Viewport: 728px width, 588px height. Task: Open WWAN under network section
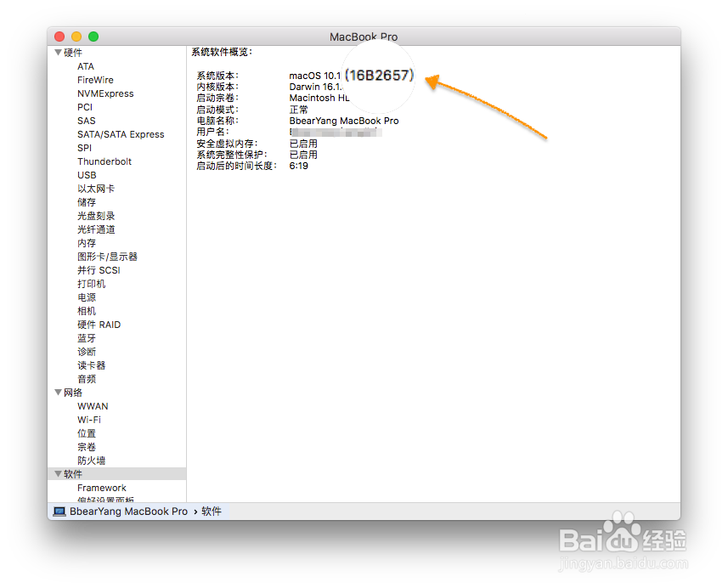(x=93, y=406)
